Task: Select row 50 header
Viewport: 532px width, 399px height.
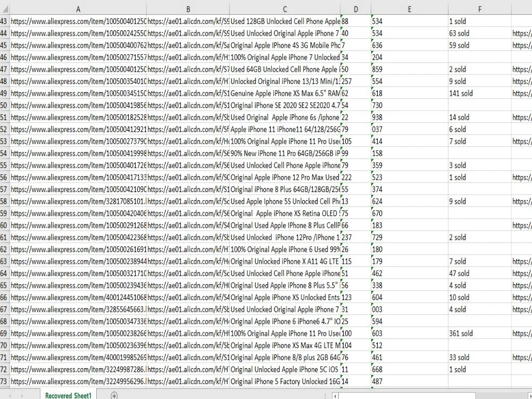Action: (4, 105)
